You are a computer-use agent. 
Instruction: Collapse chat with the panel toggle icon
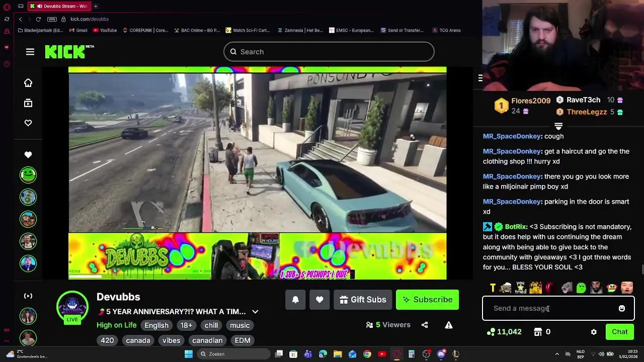[480, 78]
